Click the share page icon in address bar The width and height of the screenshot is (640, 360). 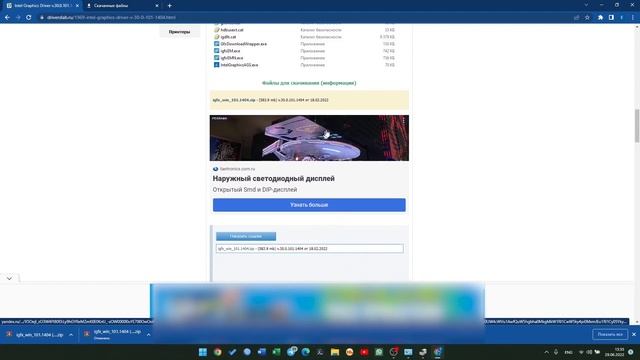(576, 18)
